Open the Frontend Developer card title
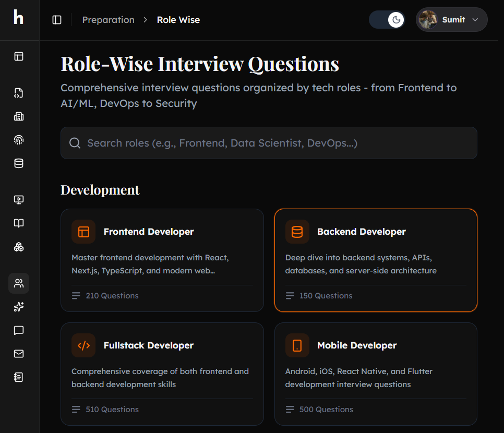Image resolution: width=504 pixels, height=433 pixels. point(149,232)
